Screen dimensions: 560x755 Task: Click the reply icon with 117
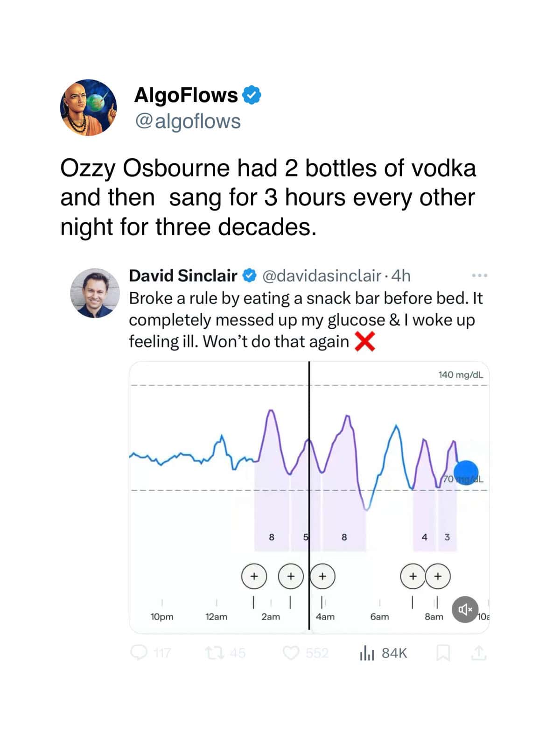(139, 652)
